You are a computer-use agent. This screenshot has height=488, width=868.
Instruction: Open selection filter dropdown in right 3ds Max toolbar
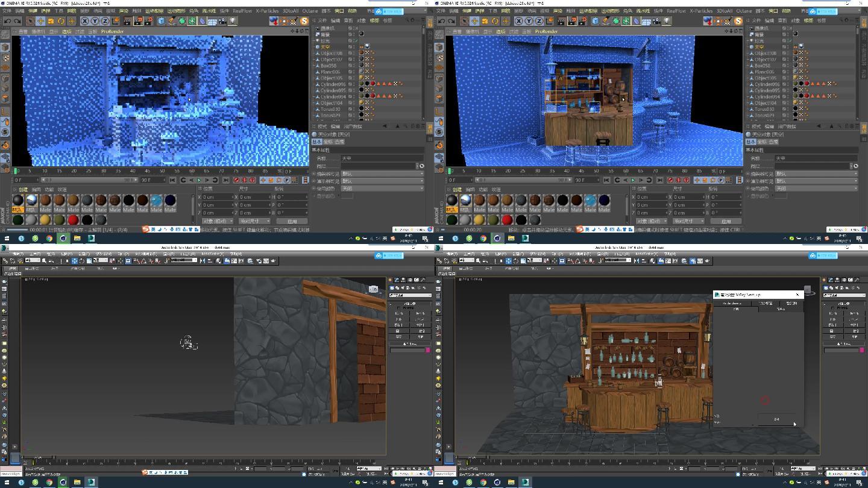467,261
